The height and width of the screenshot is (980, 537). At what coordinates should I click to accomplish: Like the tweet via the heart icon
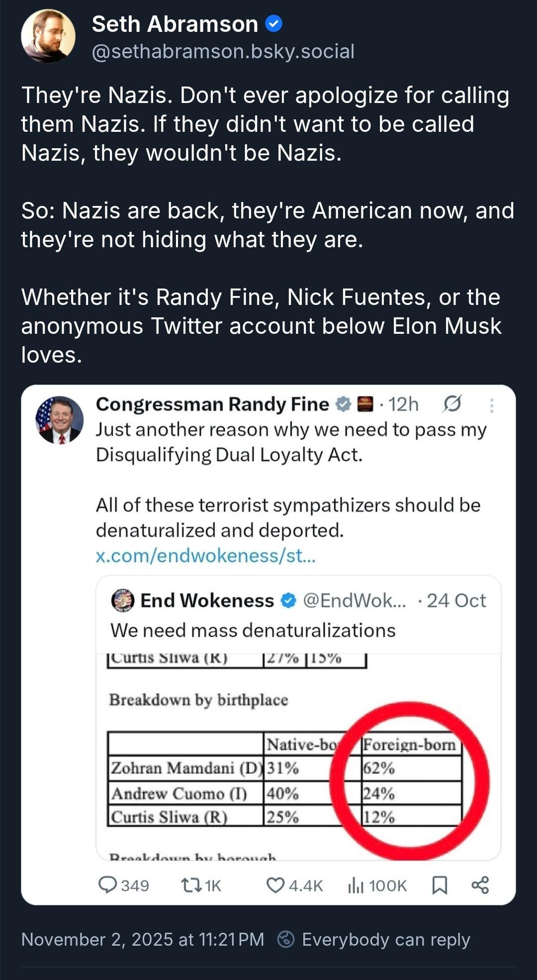(275, 885)
